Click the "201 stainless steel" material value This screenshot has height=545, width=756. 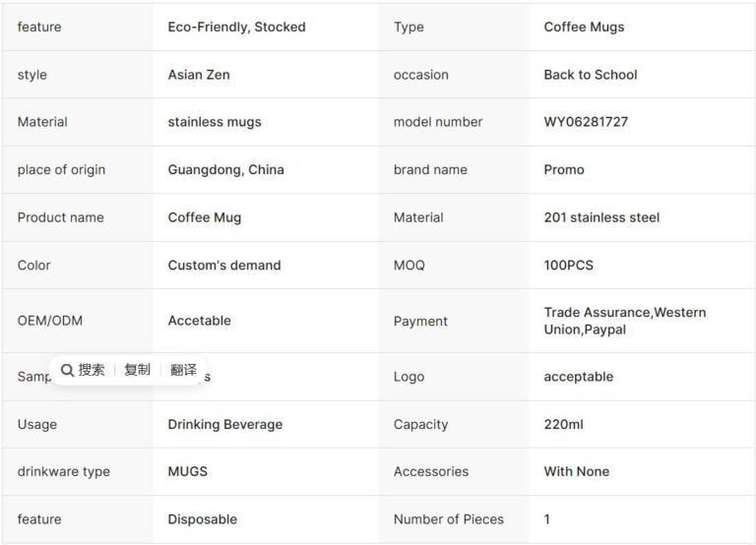point(601,217)
